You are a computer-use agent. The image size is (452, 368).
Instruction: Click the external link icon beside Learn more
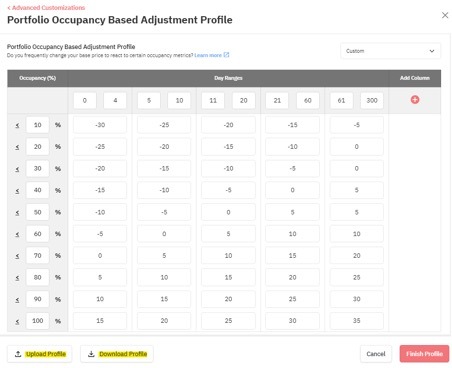point(226,55)
